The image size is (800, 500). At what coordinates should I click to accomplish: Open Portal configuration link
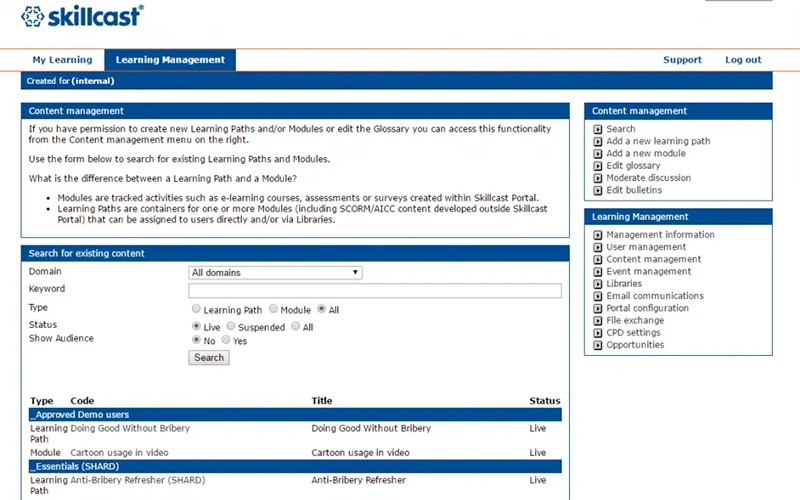(647, 308)
